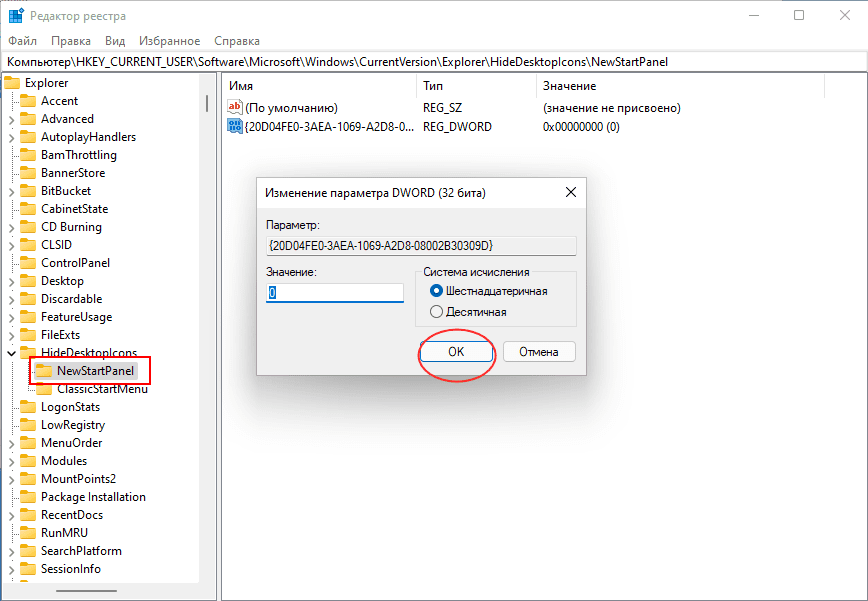Click the (значение не присвоено) cell

click(x=612, y=108)
